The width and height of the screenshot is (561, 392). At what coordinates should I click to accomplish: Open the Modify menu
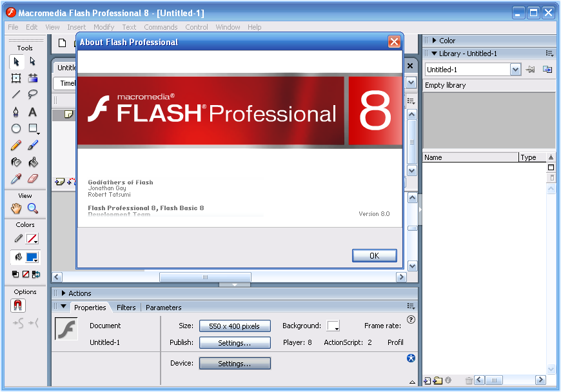click(104, 27)
